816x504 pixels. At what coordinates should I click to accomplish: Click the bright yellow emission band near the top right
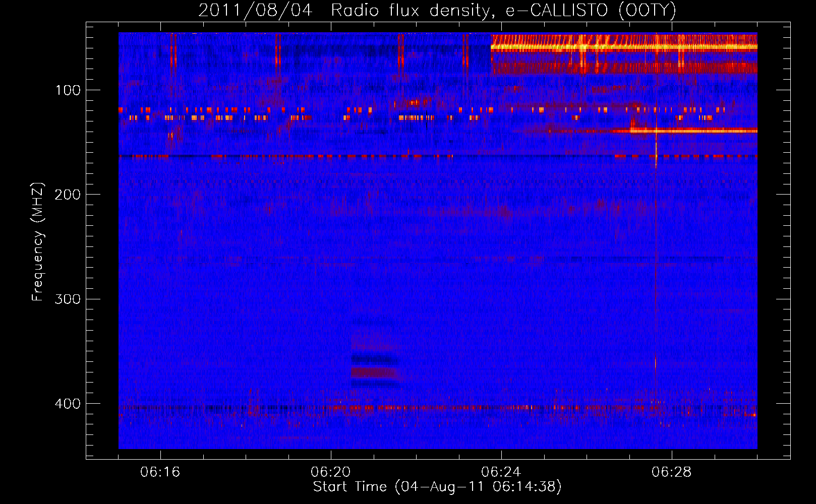click(x=624, y=48)
